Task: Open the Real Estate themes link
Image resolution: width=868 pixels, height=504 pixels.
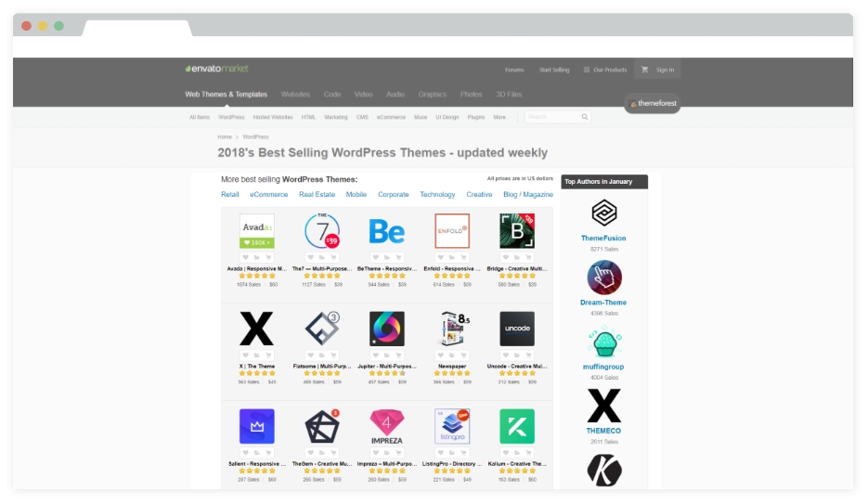Action: click(x=317, y=195)
